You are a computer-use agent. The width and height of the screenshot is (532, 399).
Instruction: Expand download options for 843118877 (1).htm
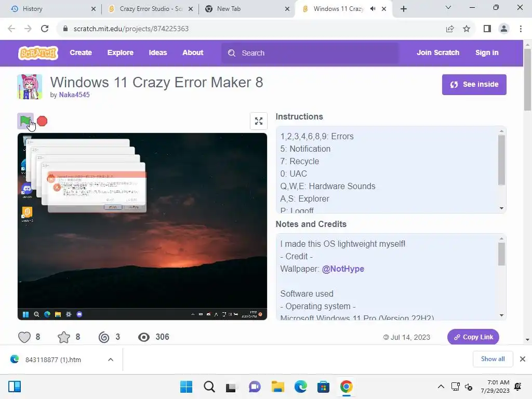point(111,360)
